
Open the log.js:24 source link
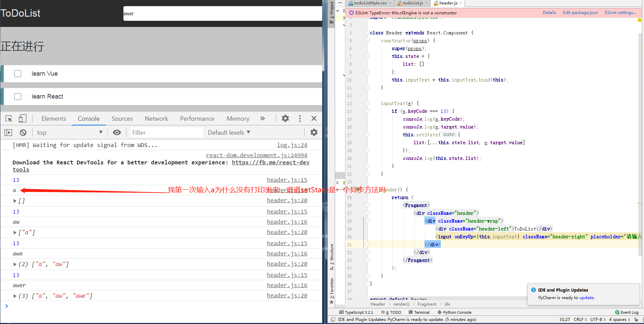point(292,145)
